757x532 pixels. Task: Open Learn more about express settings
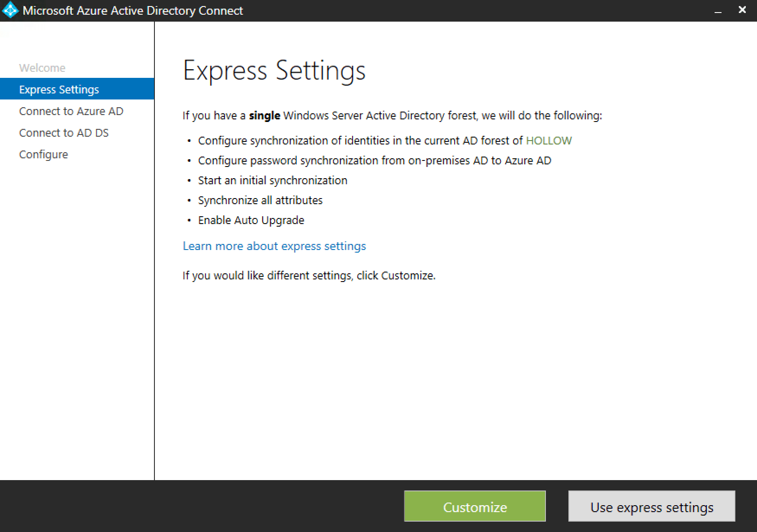coord(274,246)
